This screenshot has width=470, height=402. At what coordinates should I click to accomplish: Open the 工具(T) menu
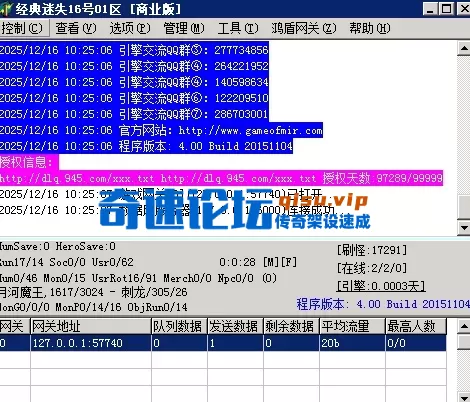[x=238, y=28]
